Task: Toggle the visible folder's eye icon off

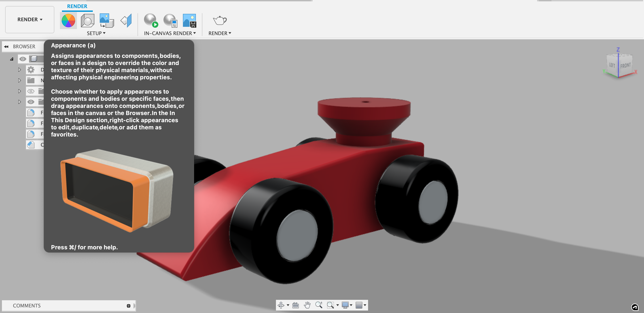Action: (31, 102)
